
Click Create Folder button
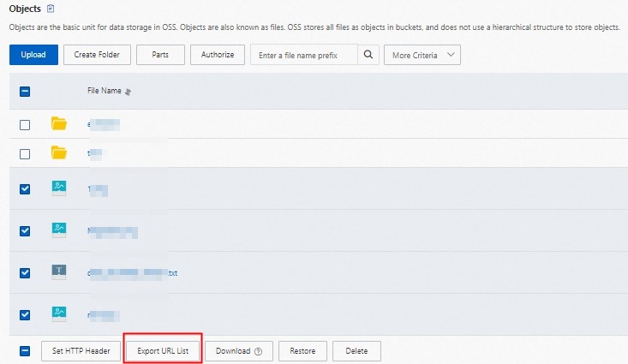[x=97, y=55]
